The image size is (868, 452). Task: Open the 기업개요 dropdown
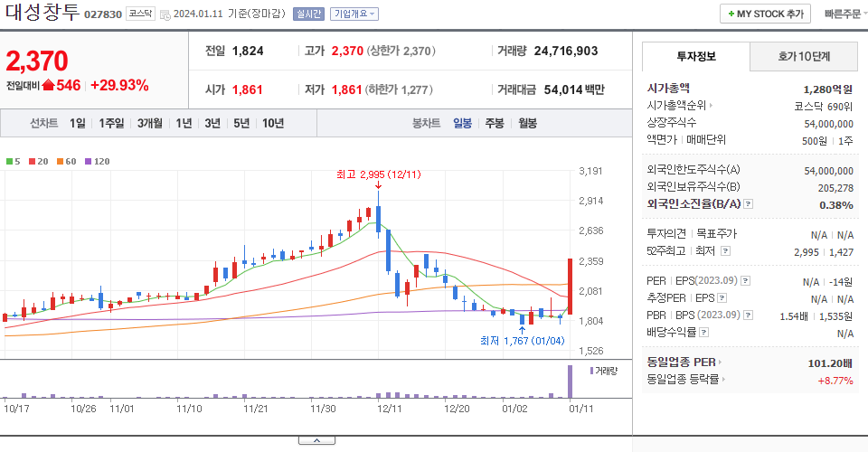(354, 14)
